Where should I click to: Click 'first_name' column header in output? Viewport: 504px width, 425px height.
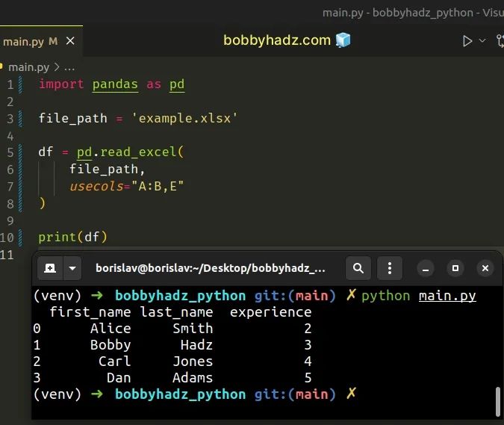point(90,312)
